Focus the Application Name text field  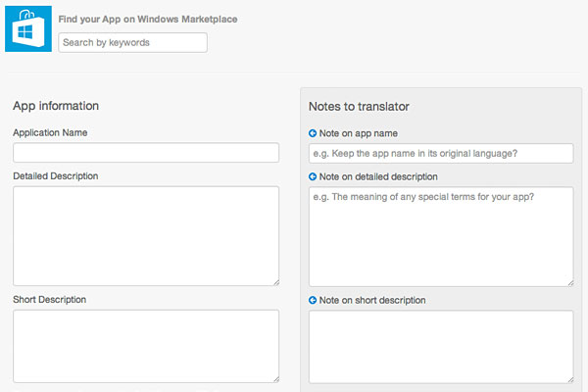pos(146,153)
